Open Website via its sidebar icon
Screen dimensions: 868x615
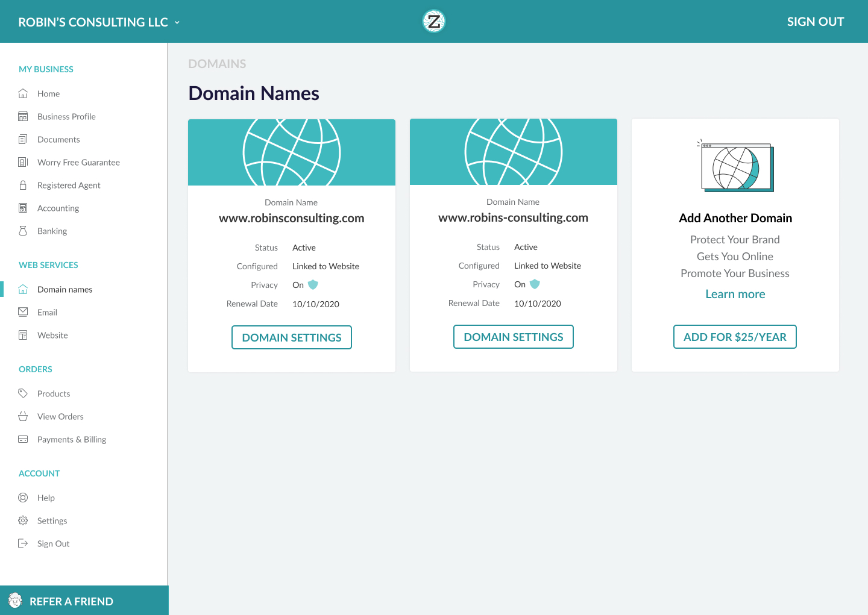23,335
